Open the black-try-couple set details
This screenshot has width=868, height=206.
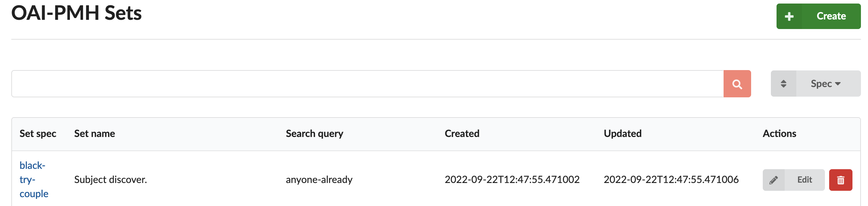[x=33, y=180]
